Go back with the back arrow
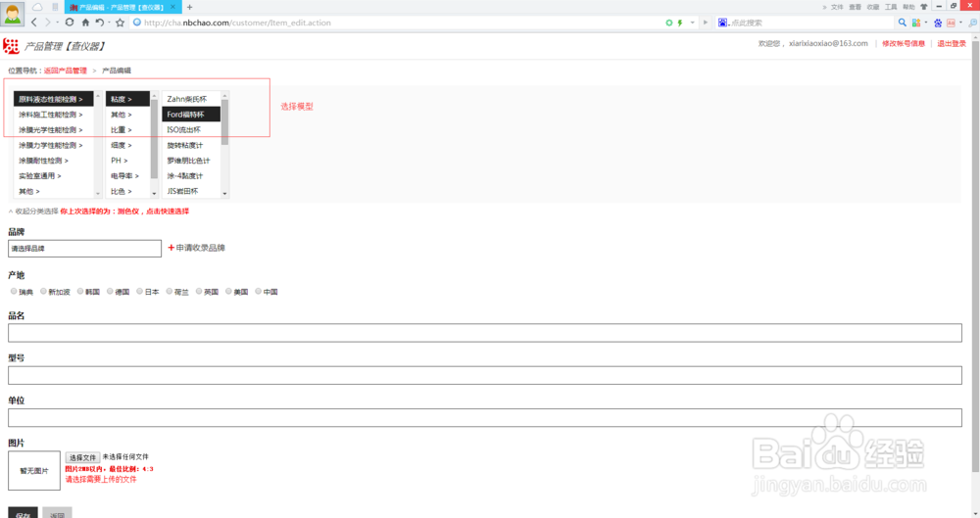 point(34,23)
